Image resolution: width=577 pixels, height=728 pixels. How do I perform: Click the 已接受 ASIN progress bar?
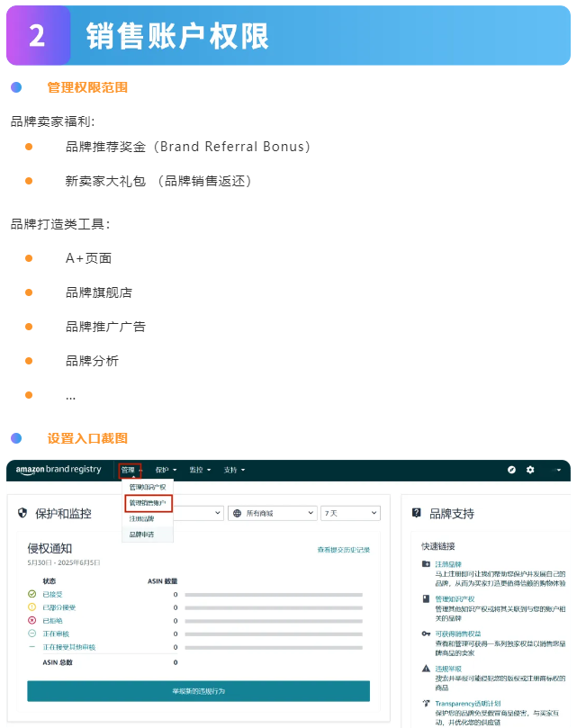tap(275, 594)
